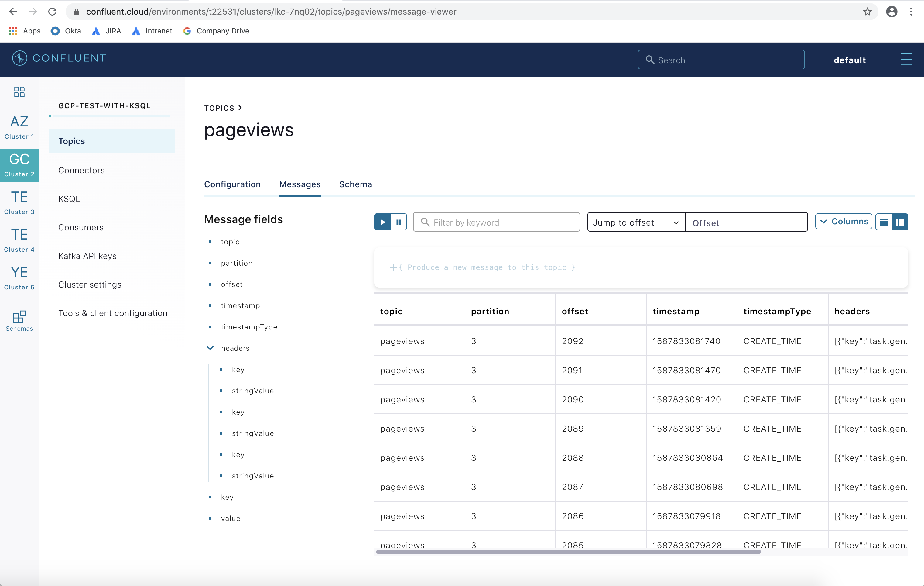This screenshot has height=586, width=924.
Task: Click the site lock icon in address bar
Action: tap(76, 12)
